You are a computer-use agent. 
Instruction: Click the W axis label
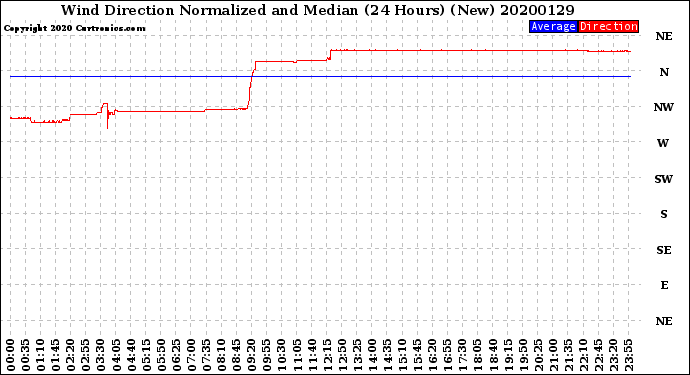663,143
